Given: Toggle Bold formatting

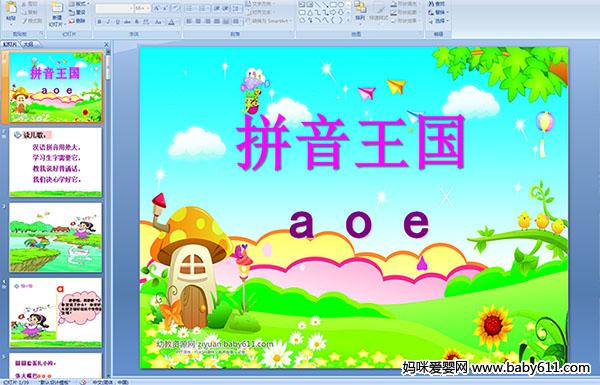Looking at the screenshot, I should [99, 22].
